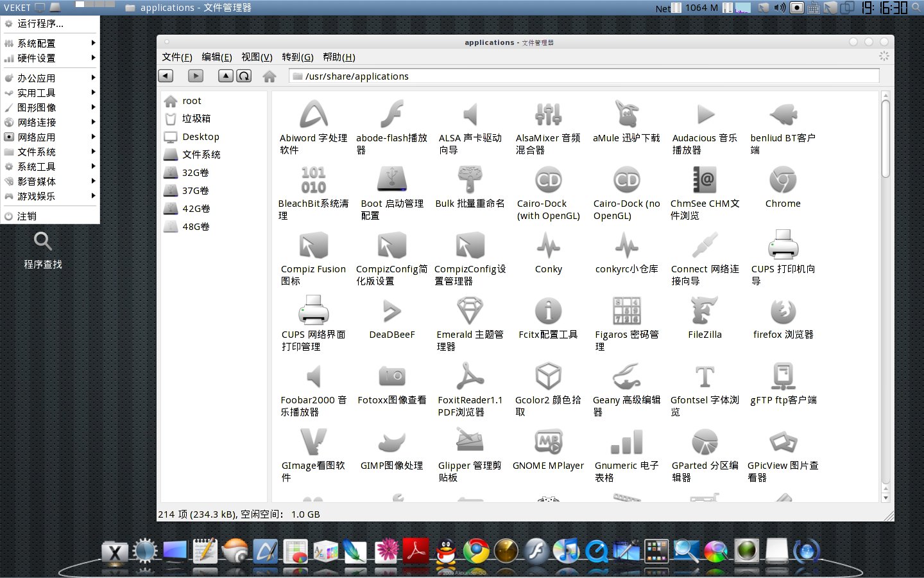The width and height of the screenshot is (924, 578).
Task: Open the 文件(F) menu
Action: point(176,57)
